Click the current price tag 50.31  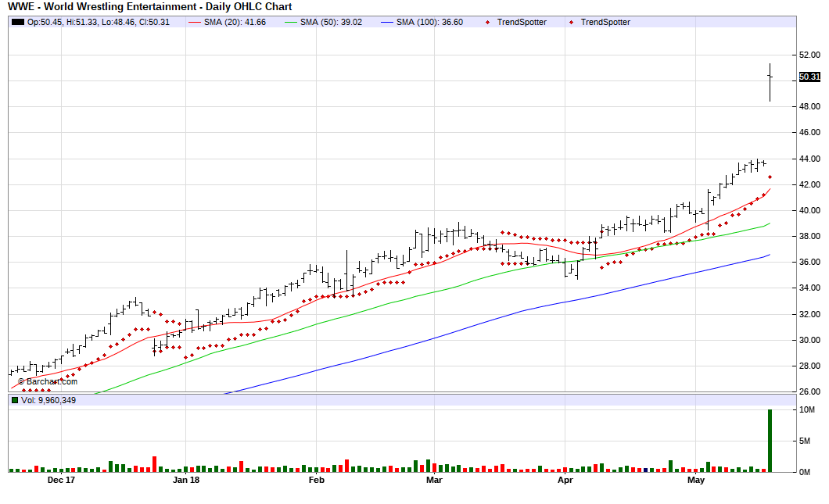click(x=809, y=77)
